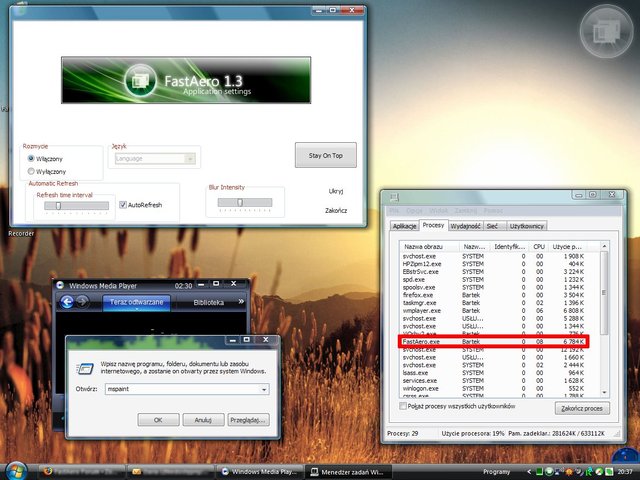Show hidden system tray icons arrow

pyautogui.click(x=529, y=472)
